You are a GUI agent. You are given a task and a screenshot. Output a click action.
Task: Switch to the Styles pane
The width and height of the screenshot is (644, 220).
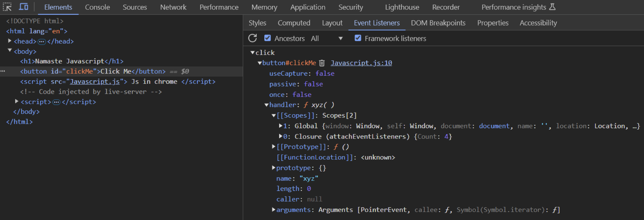[x=257, y=23]
